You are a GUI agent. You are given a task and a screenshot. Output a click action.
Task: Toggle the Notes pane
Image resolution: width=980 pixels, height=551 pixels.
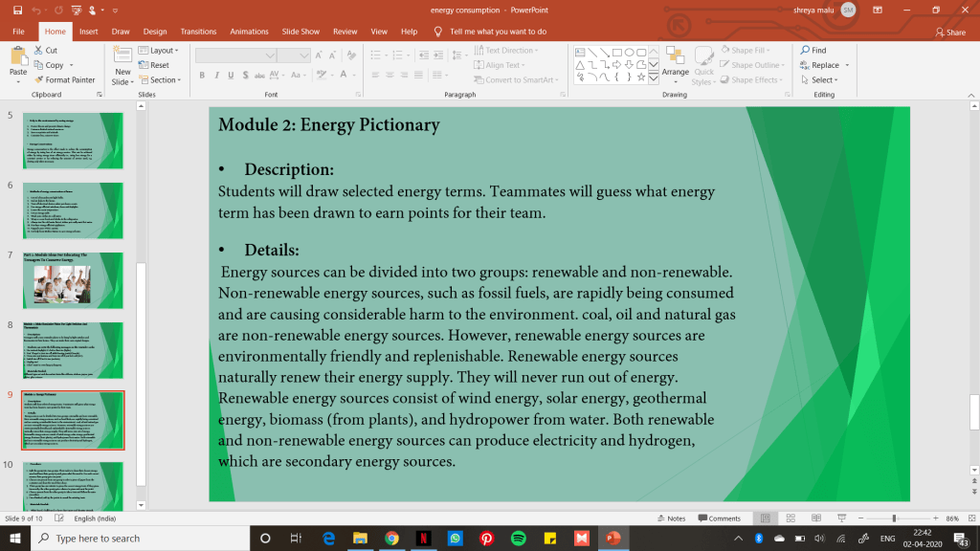[x=670, y=518]
